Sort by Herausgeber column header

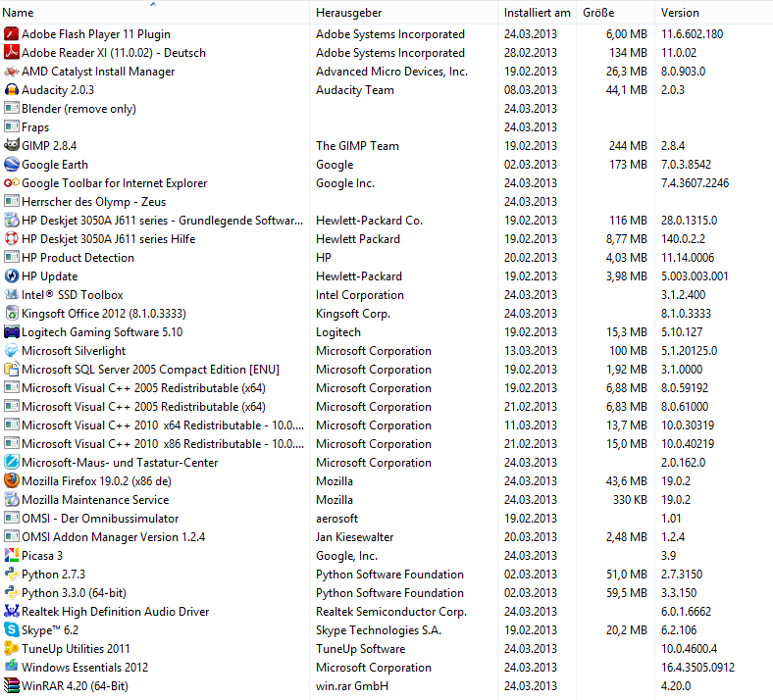coord(348,13)
